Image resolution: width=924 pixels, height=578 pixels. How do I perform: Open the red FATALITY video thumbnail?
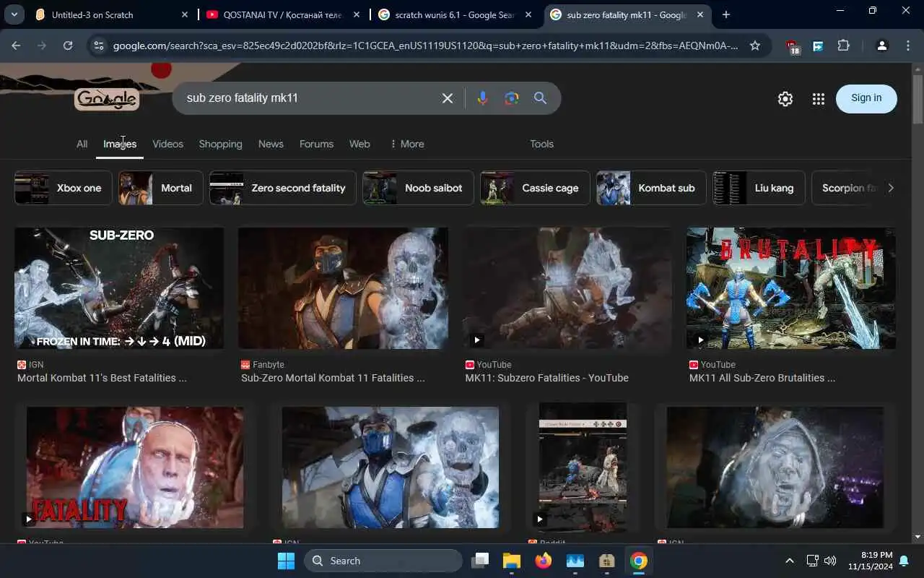point(135,467)
